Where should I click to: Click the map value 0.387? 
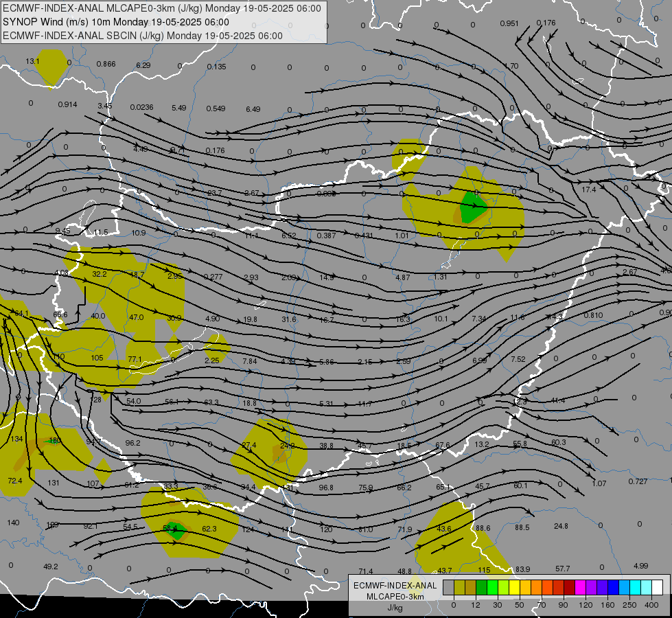(327, 236)
